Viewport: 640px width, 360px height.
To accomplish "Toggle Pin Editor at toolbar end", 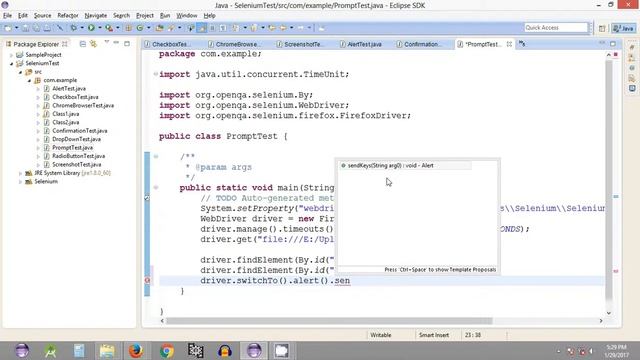I will tap(322, 28).
